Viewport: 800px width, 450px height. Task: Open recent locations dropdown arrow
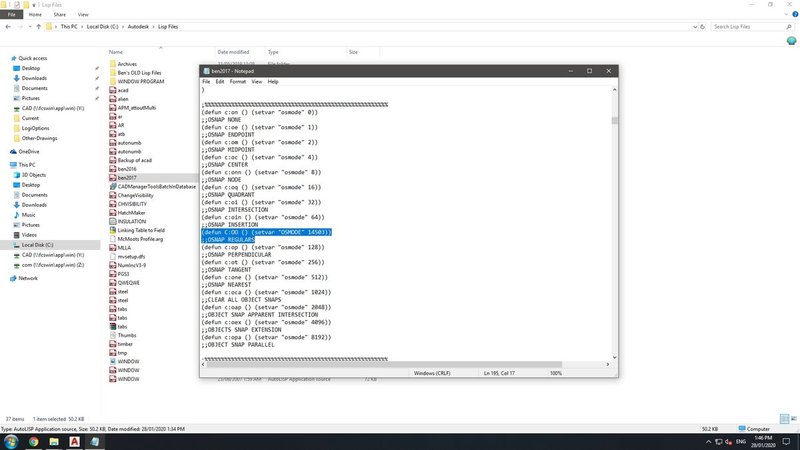click(30, 27)
